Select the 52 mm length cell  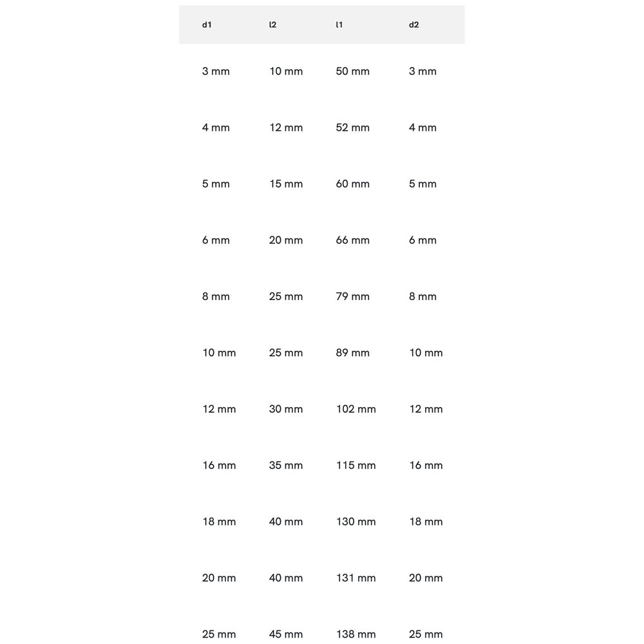[x=353, y=128]
